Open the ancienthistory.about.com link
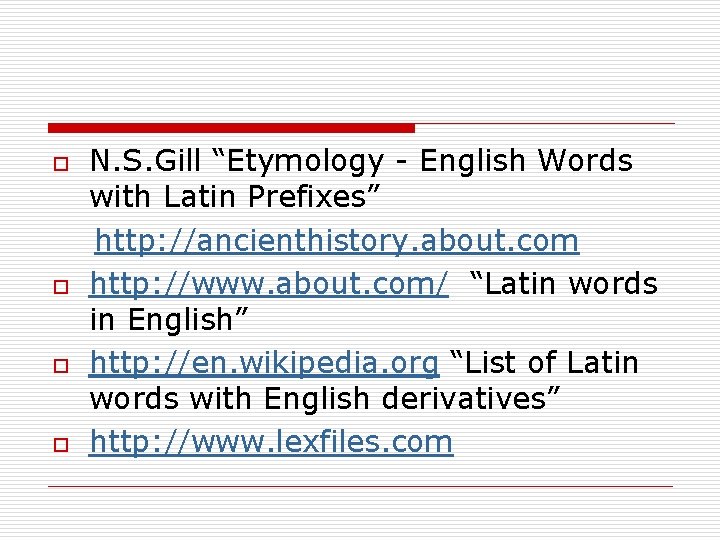Screen dimensions: 720x540 337,241
